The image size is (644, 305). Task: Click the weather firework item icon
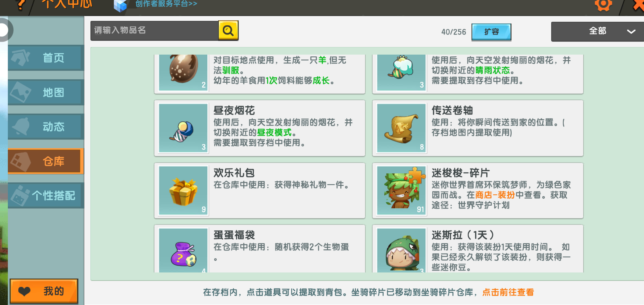[401, 73]
